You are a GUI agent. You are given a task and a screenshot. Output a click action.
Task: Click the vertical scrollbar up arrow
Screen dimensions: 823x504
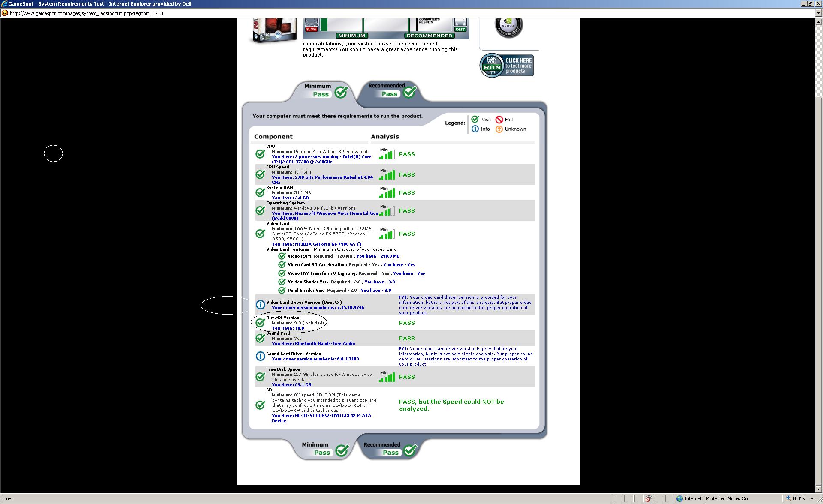[819, 22]
